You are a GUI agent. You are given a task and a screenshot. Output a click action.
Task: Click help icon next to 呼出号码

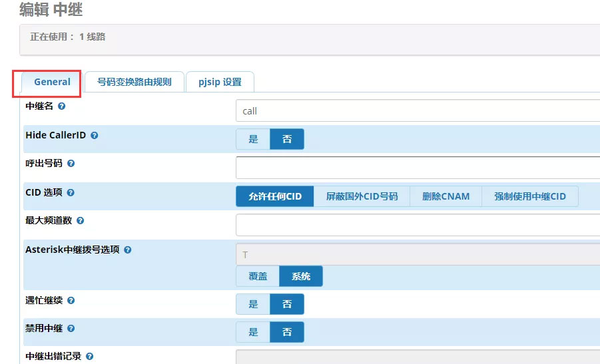tap(71, 163)
